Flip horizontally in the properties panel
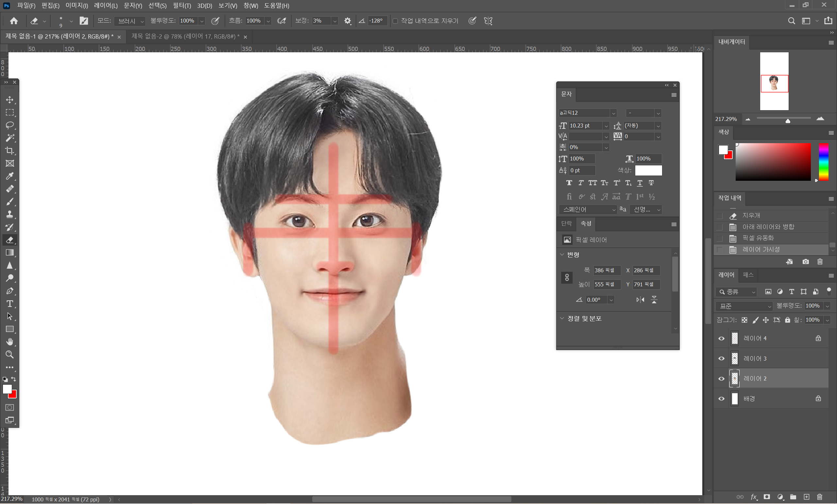837x504 pixels. (x=640, y=299)
